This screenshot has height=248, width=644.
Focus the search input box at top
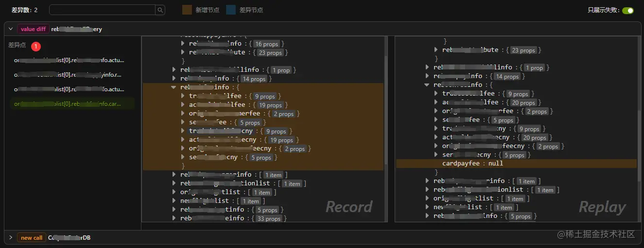click(102, 10)
